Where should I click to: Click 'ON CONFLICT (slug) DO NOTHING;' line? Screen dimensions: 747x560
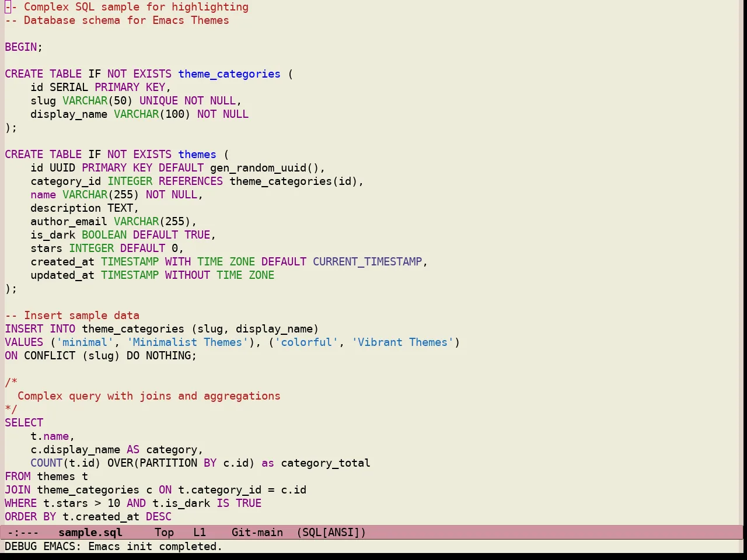pos(101,355)
